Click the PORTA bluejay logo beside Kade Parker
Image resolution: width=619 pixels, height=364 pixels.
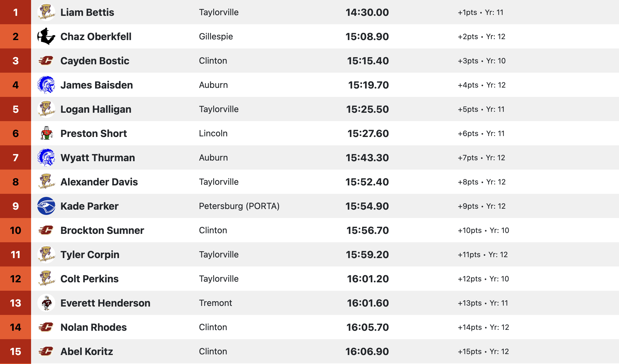click(x=46, y=206)
